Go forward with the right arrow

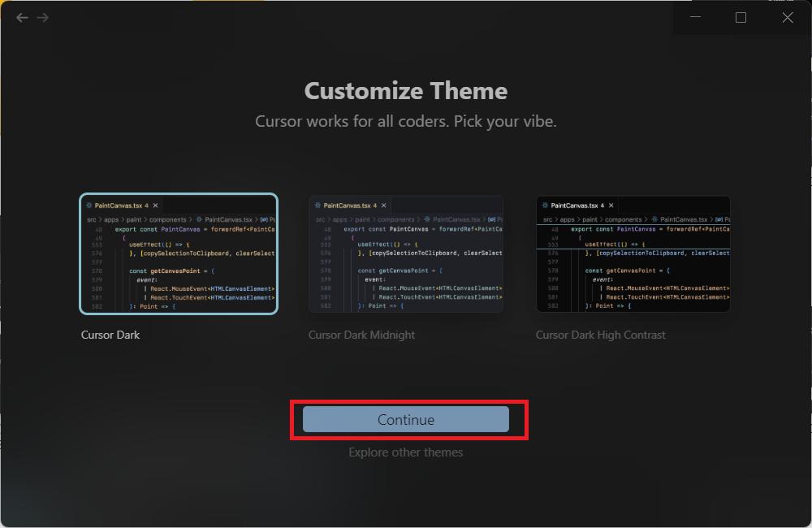coord(42,18)
